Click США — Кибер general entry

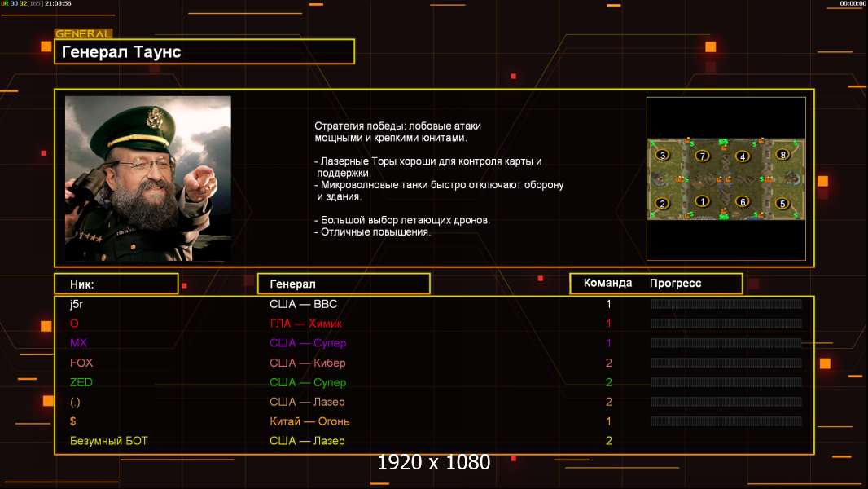[308, 363]
